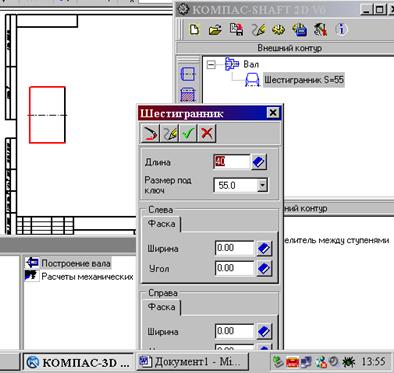Select Расчеты механических list entry
Viewport: 394px width, 373px height.
[87, 276]
